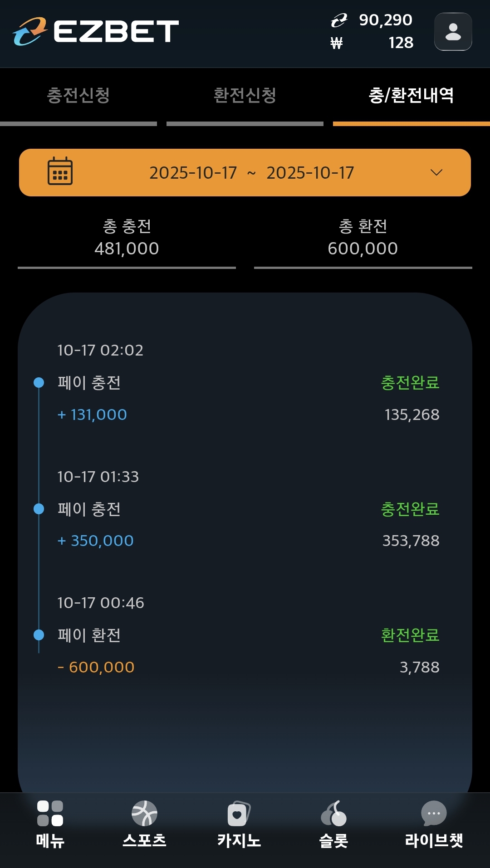490x868 pixels.
Task: Open the user profile icon
Action: coord(453,32)
